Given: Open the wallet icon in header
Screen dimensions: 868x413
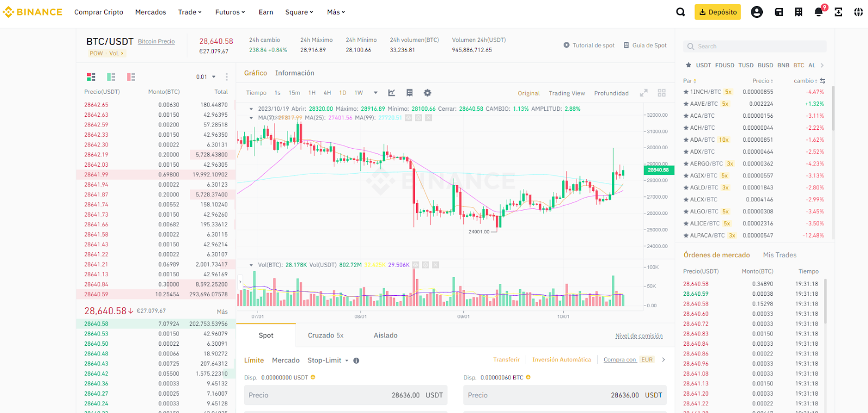Looking at the screenshot, I should tap(779, 12).
